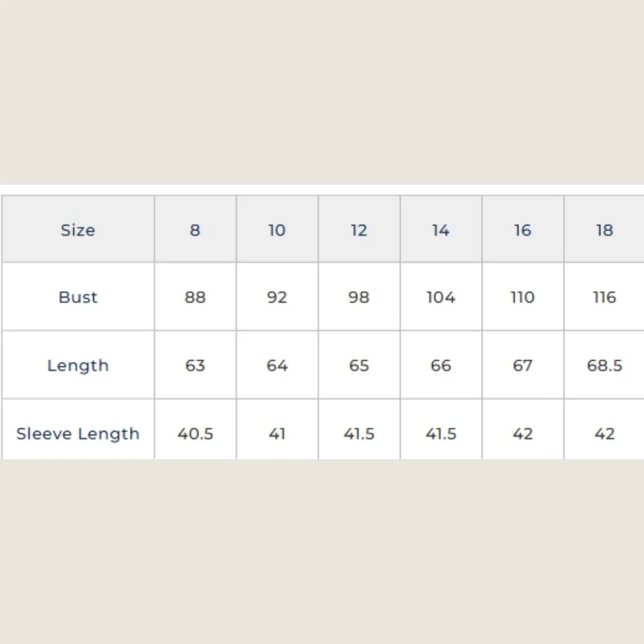The height and width of the screenshot is (644, 644).
Task: Click the length value 66
Action: coord(440,365)
